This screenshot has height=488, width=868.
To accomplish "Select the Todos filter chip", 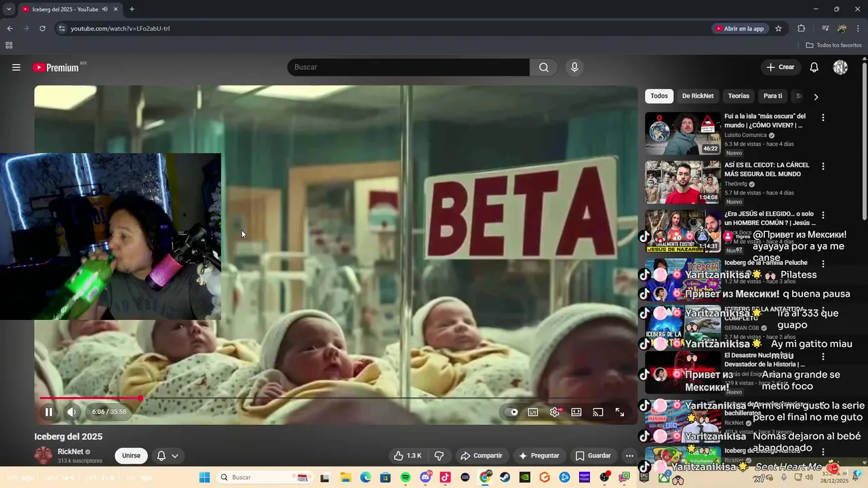I will [659, 96].
